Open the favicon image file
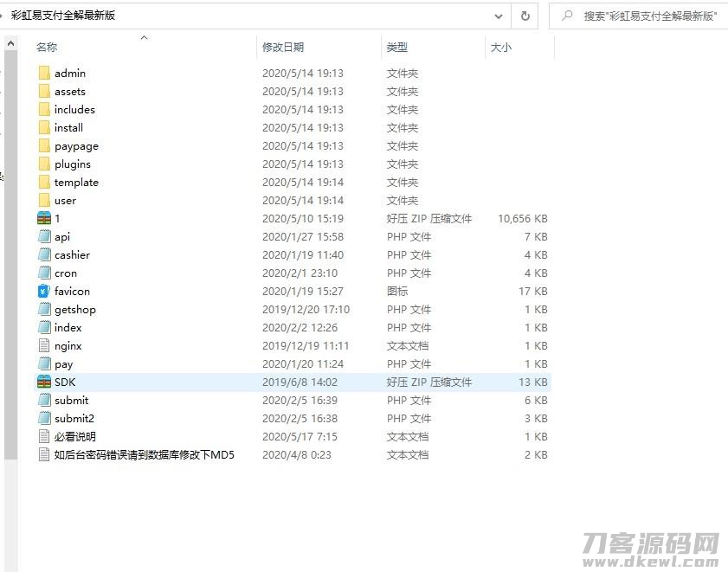Viewport: 728px width, 572px height. (71, 292)
